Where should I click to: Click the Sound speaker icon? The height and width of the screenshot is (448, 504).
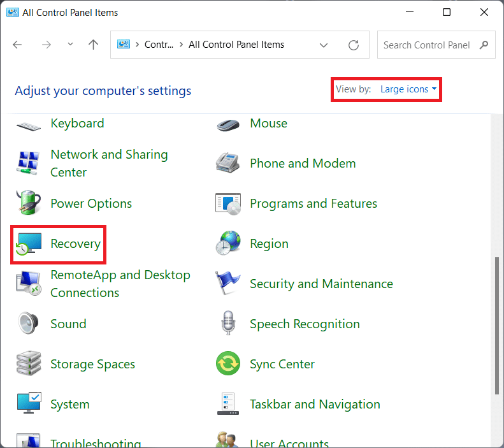click(x=29, y=324)
